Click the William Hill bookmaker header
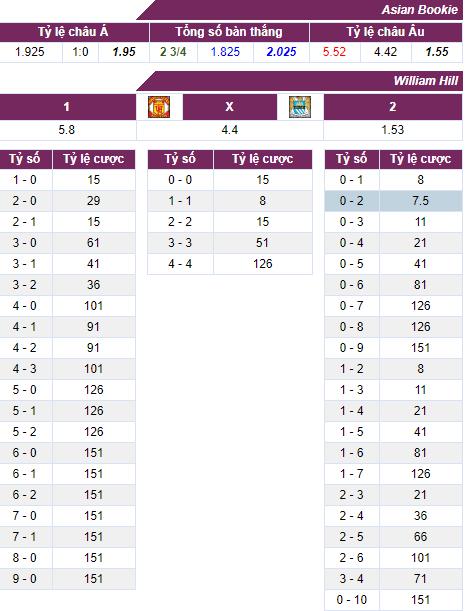This screenshot has width=465, height=611. [x=426, y=81]
